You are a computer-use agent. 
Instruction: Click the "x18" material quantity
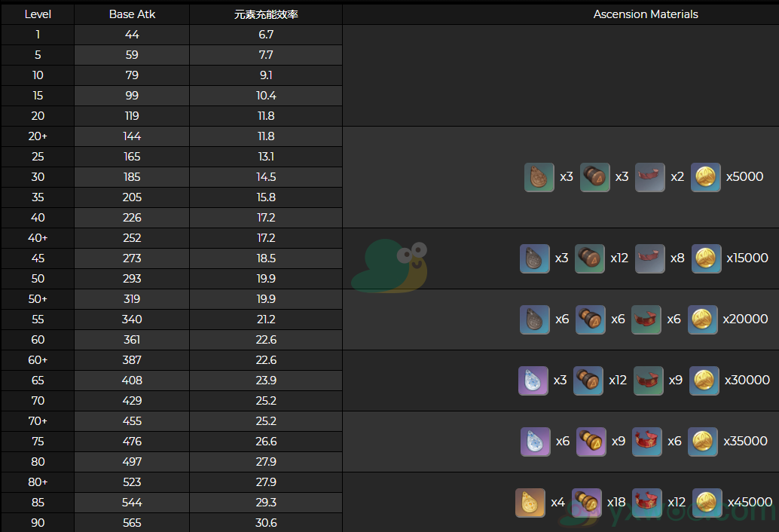point(616,503)
